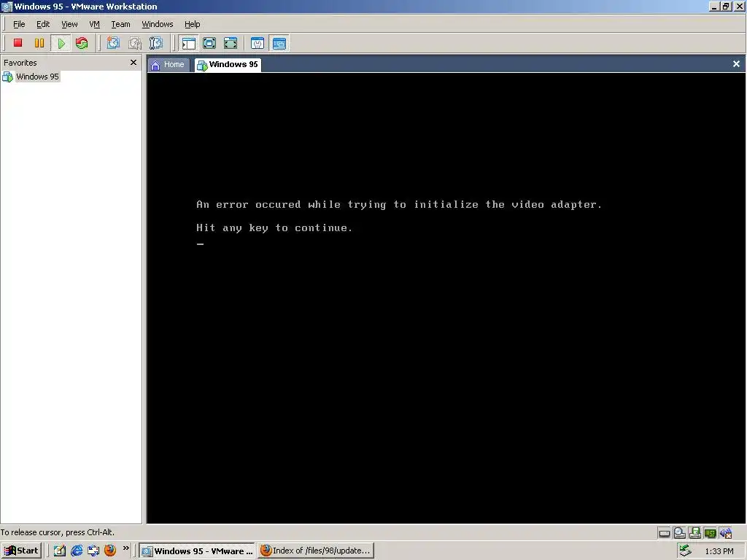Viewport: 747px width, 560px height.
Task: Launch Firefox from the quick launch bar
Action: coord(110,551)
